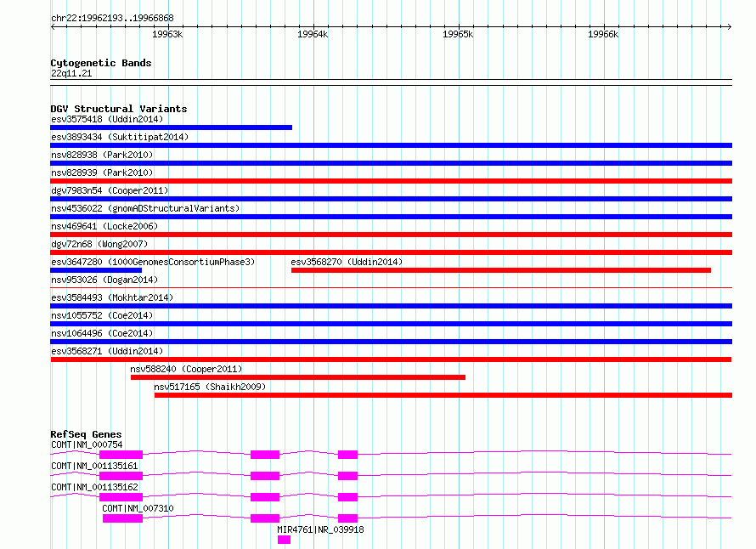The image size is (756, 549).
Task: Open transcript COMT|NM_007310
Action: click(x=138, y=508)
